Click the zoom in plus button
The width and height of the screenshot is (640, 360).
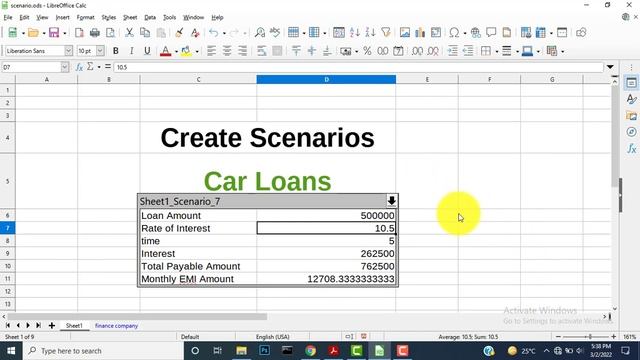tap(613, 337)
